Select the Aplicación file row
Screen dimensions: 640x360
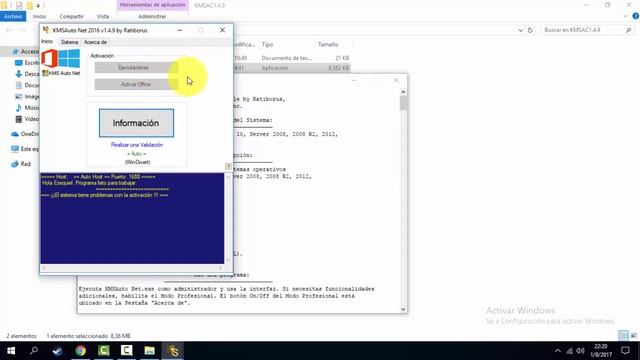291,68
